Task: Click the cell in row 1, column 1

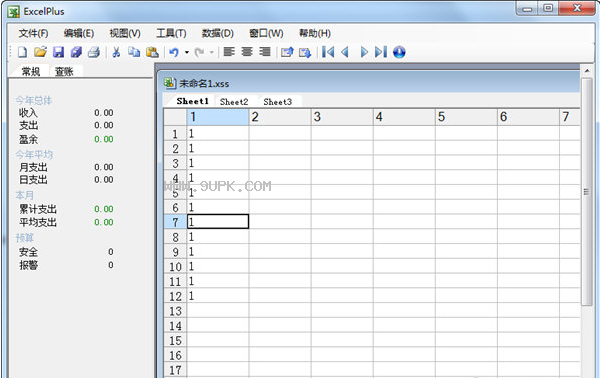Action: [218, 134]
